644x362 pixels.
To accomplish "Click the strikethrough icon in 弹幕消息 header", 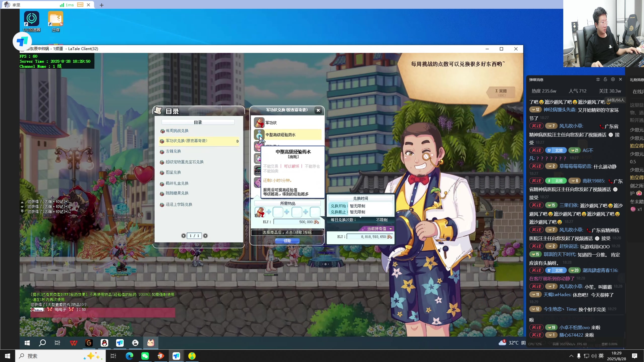I will click(x=598, y=79).
